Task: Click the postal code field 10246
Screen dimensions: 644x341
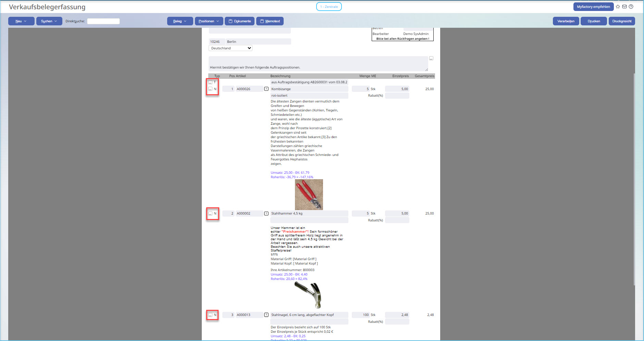Action: click(x=217, y=42)
